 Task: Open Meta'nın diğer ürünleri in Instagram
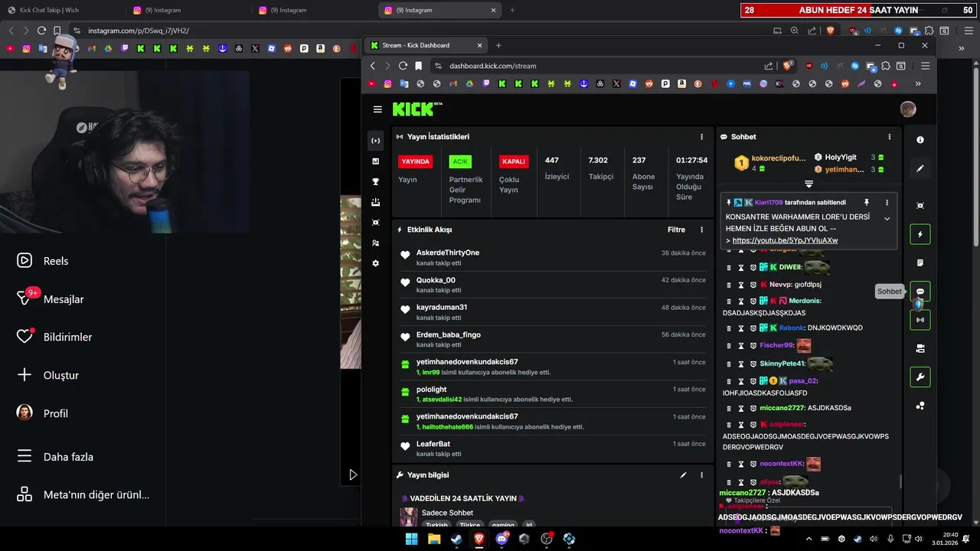pyautogui.click(x=83, y=494)
